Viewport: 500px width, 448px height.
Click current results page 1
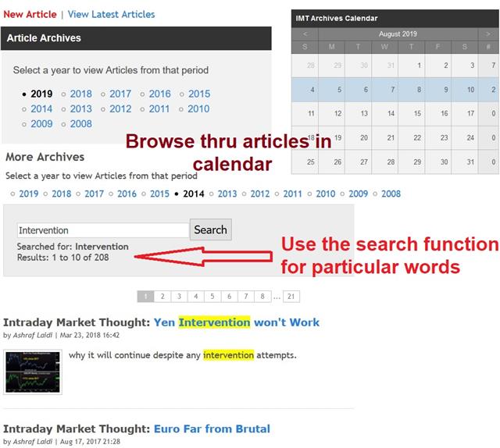[145, 297]
